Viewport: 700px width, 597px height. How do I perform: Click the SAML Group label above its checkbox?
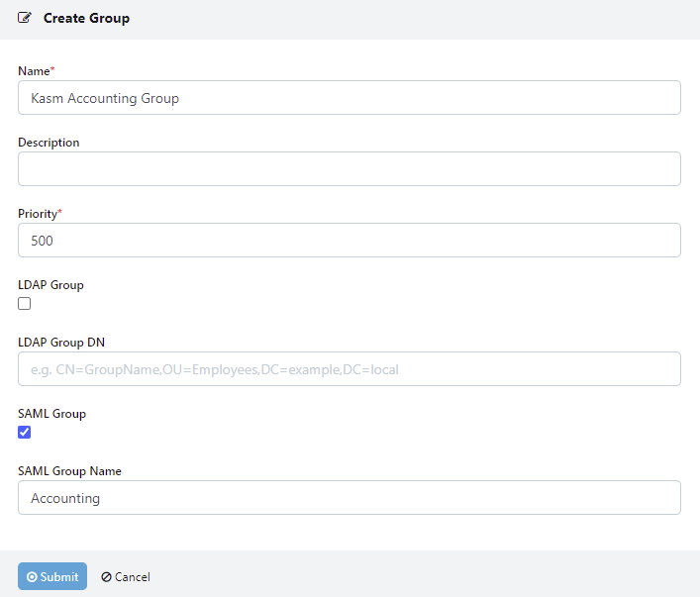[51, 414]
